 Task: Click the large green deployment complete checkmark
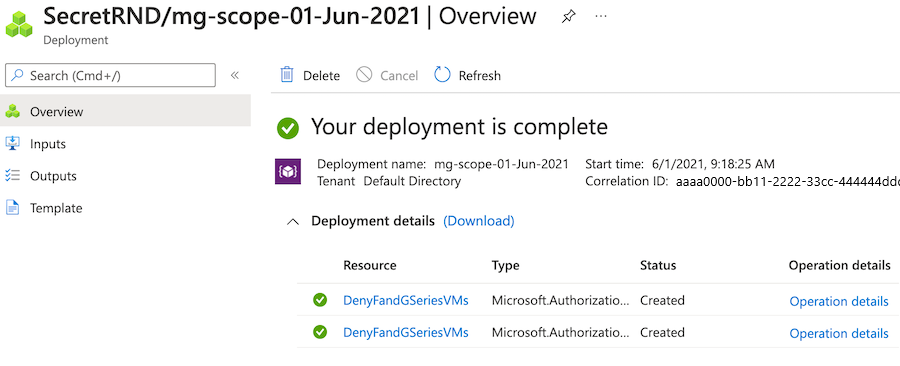[x=288, y=128]
